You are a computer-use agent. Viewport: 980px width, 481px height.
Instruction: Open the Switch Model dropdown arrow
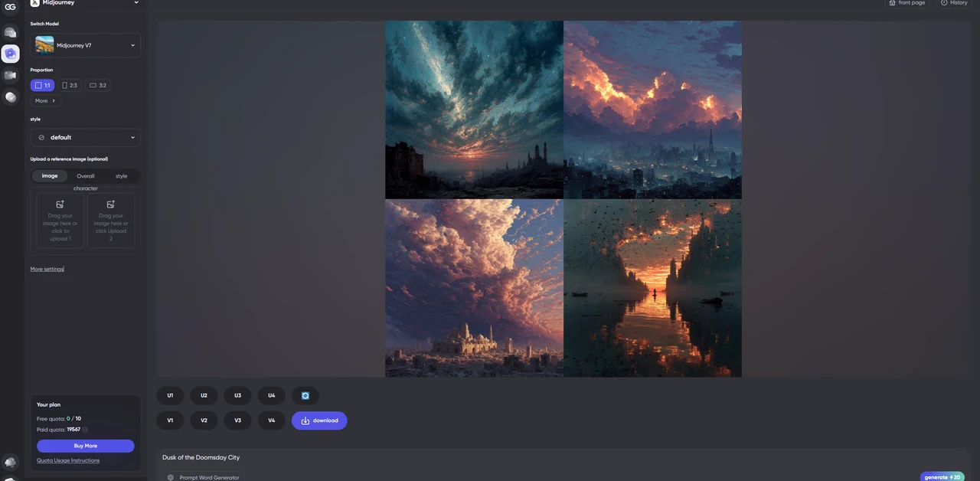132,45
